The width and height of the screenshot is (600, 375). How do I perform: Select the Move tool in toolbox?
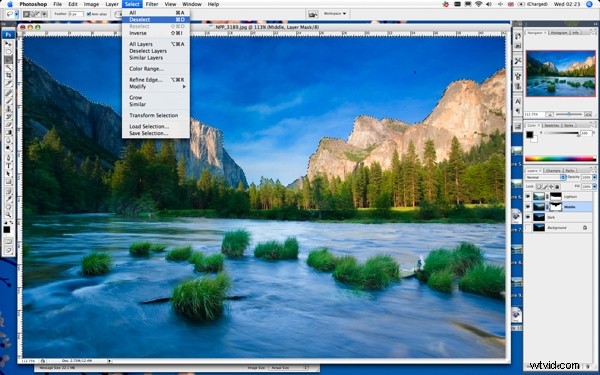8,44
